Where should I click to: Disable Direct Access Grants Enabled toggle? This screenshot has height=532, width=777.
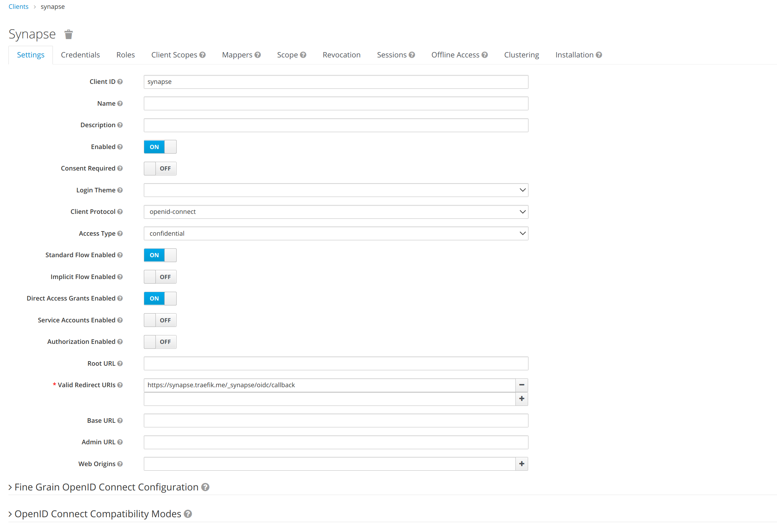[160, 298]
